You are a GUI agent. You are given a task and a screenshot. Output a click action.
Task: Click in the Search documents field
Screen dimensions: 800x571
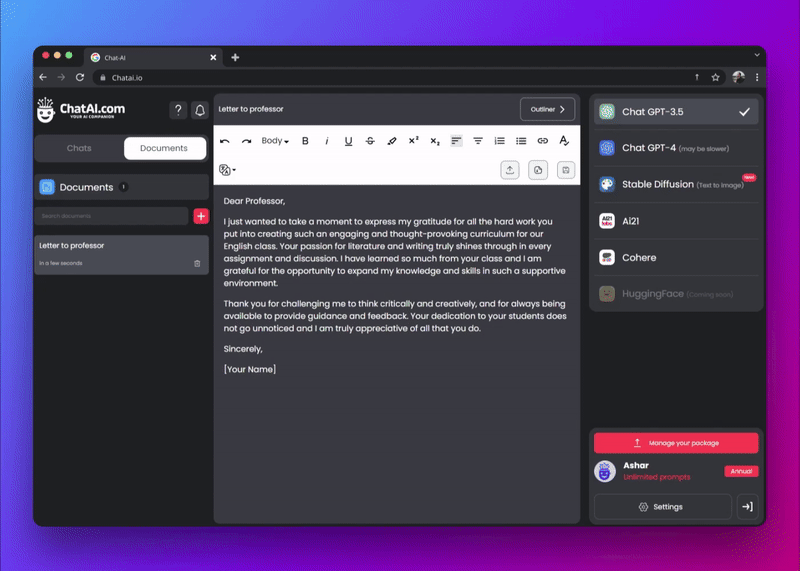[111, 216]
